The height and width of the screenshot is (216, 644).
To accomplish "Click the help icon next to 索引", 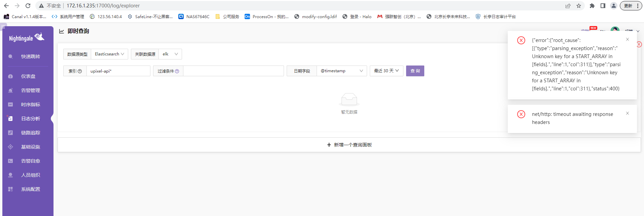I will 80,71.
